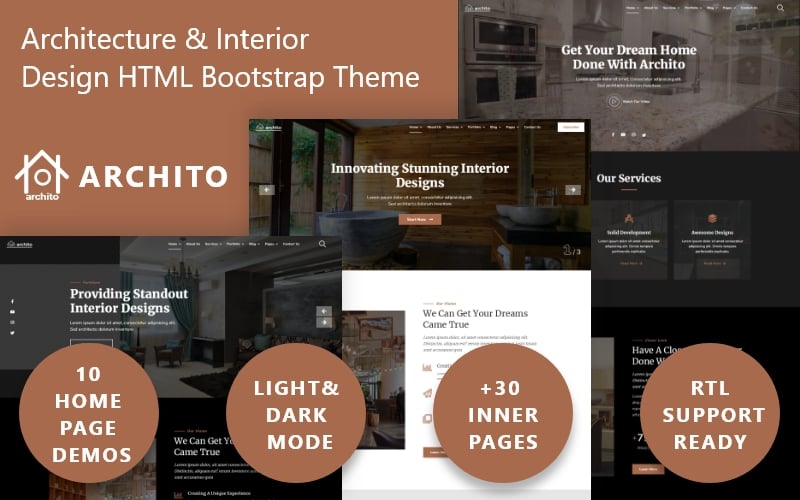
Task: Open About Us in 'Providing Standout' navigation
Action: click(193, 244)
